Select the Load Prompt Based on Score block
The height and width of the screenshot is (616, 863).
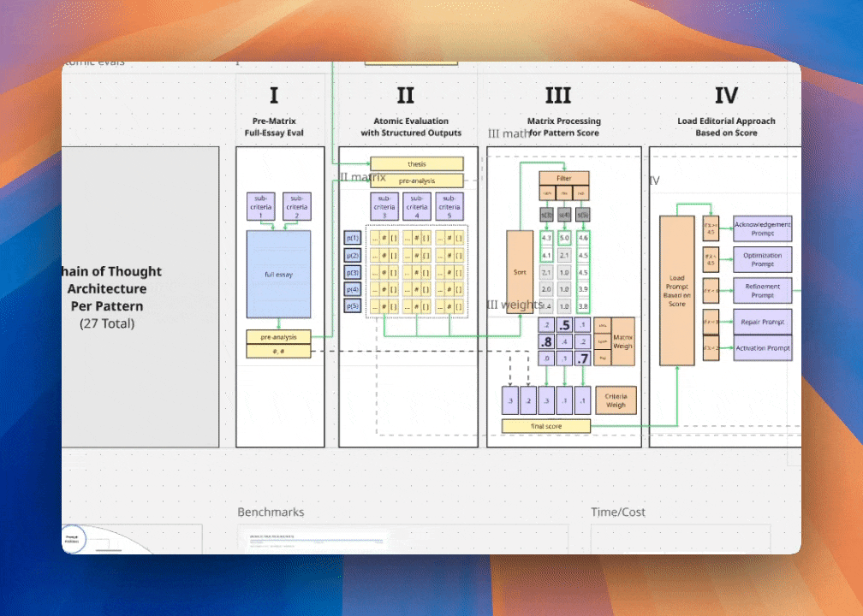676,291
